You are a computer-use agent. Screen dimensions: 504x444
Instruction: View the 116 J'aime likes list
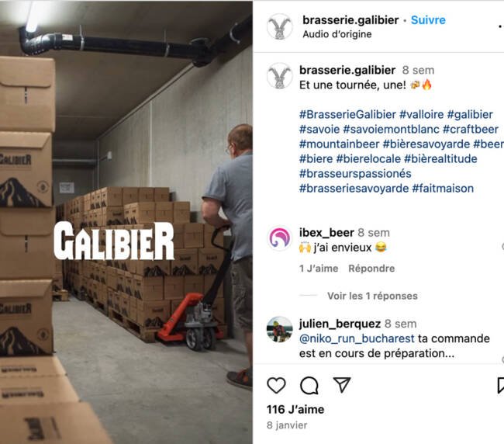pyautogui.click(x=295, y=410)
